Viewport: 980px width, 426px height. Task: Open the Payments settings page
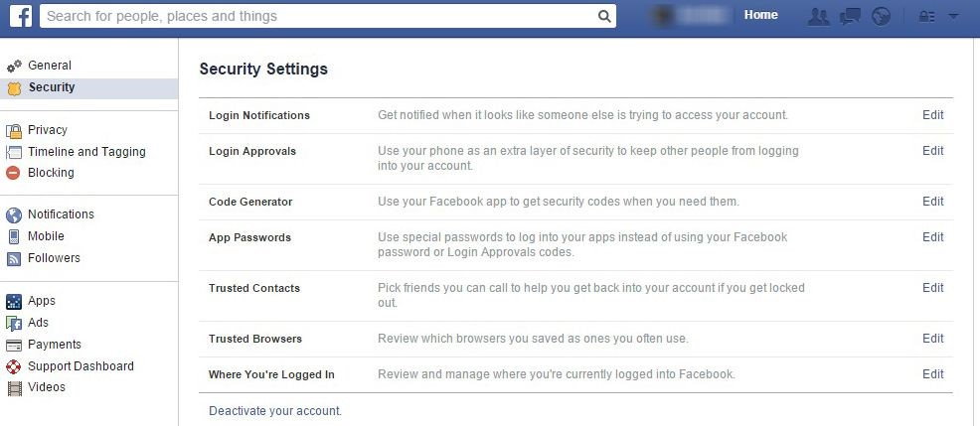[x=55, y=345]
